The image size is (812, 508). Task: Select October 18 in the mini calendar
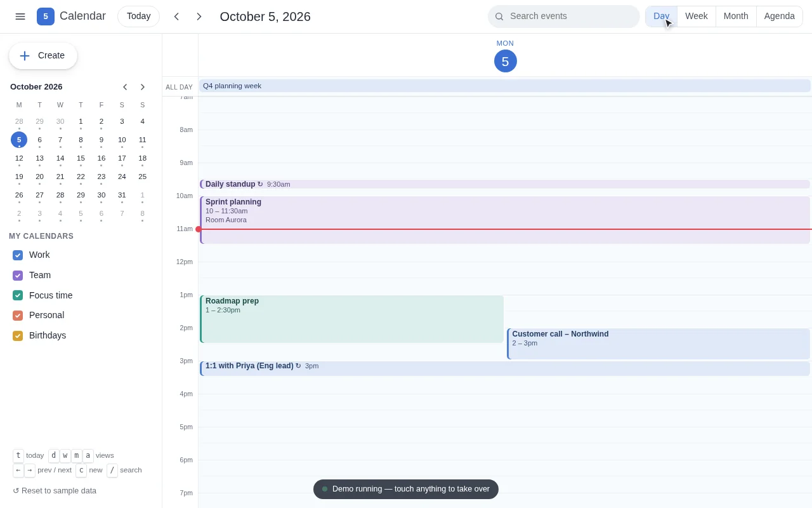(142, 158)
